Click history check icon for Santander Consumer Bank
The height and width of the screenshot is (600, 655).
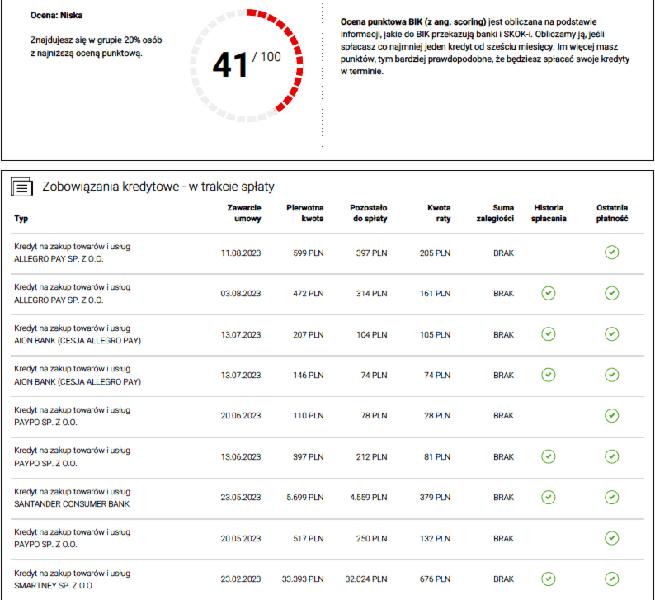click(548, 497)
